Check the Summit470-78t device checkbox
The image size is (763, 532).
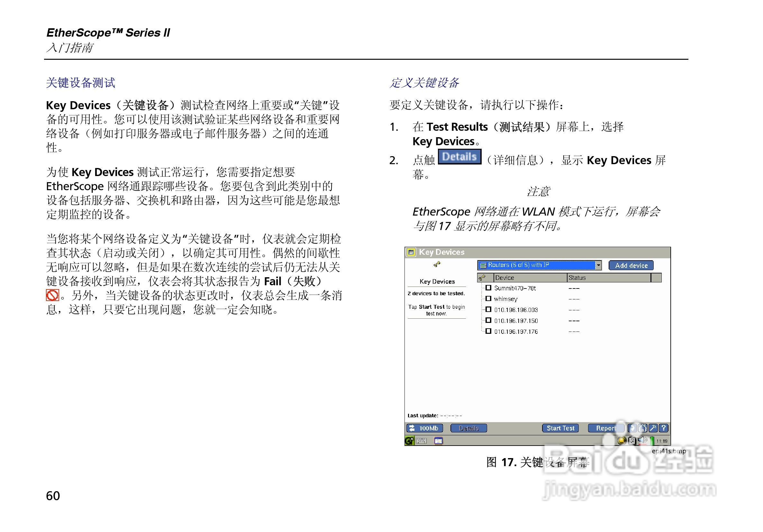point(488,288)
